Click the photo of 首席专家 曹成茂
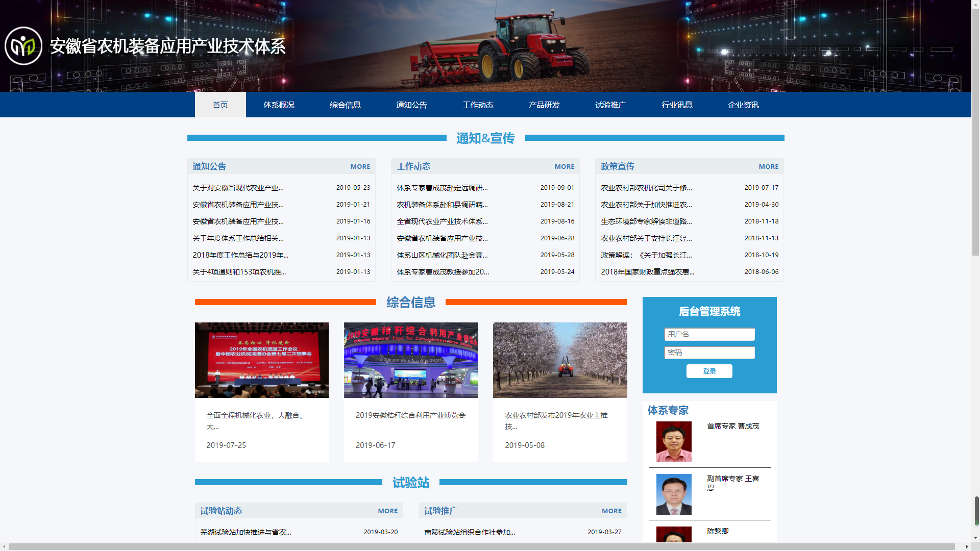 674,442
